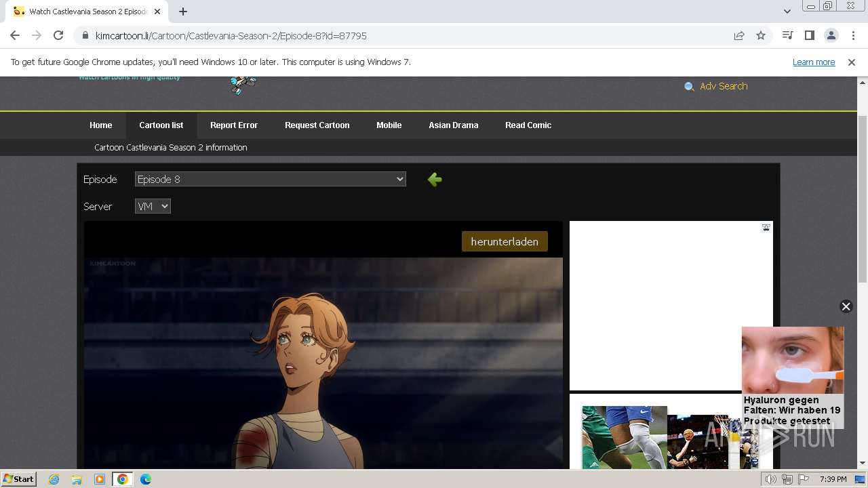Click the ad info icon on banner
Image resolution: width=868 pixels, height=488 pixels.
pyautogui.click(x=766, y=228)
